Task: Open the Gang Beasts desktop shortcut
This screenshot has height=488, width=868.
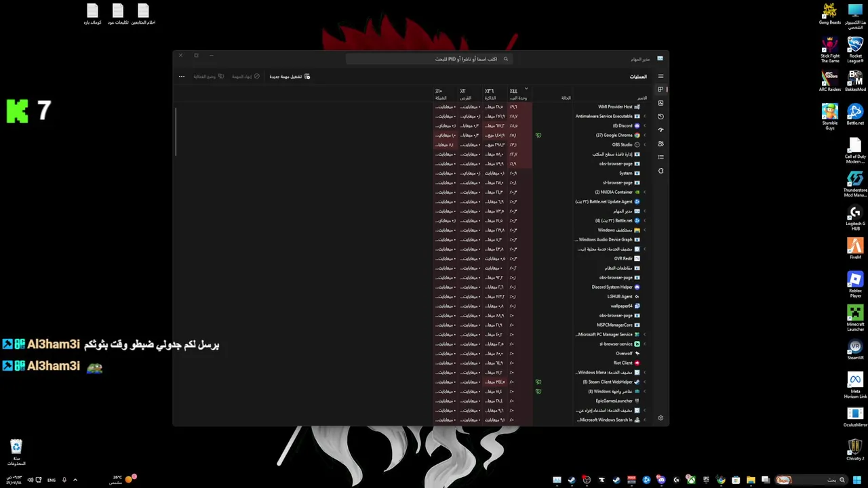Action: point(830,14)
